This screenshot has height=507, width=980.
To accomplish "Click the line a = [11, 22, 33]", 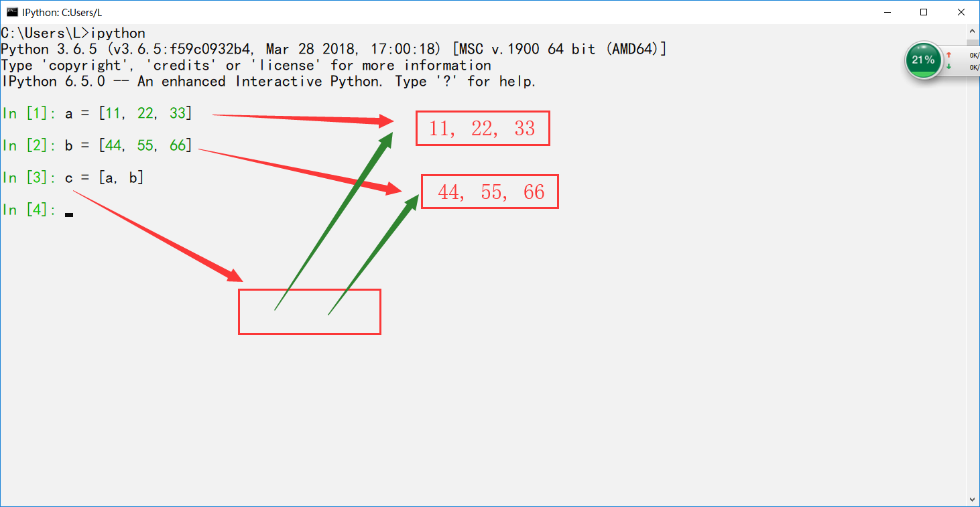I will (x=128, y=113).
